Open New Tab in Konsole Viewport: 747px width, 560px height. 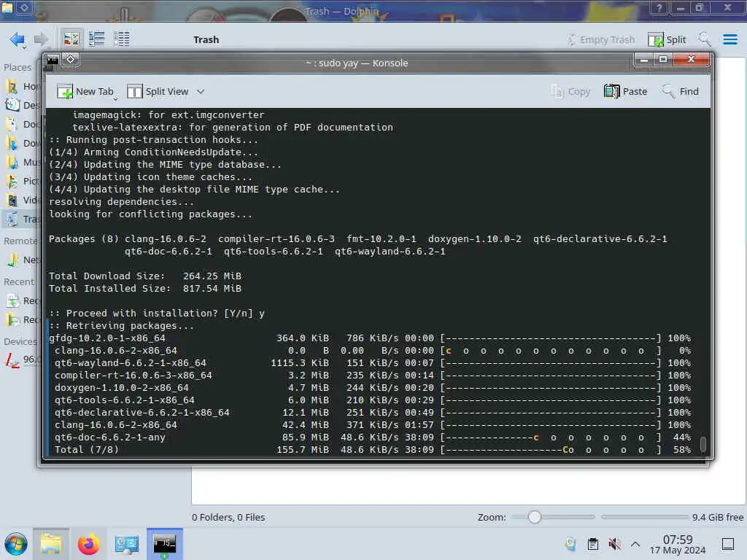click(85, 91)
